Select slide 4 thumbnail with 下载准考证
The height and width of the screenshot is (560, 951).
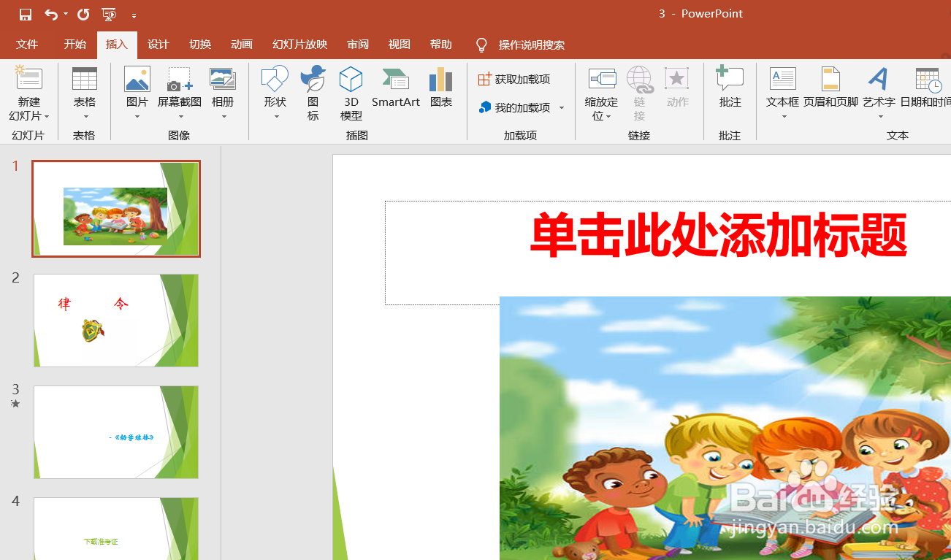(x=116, y=529)
